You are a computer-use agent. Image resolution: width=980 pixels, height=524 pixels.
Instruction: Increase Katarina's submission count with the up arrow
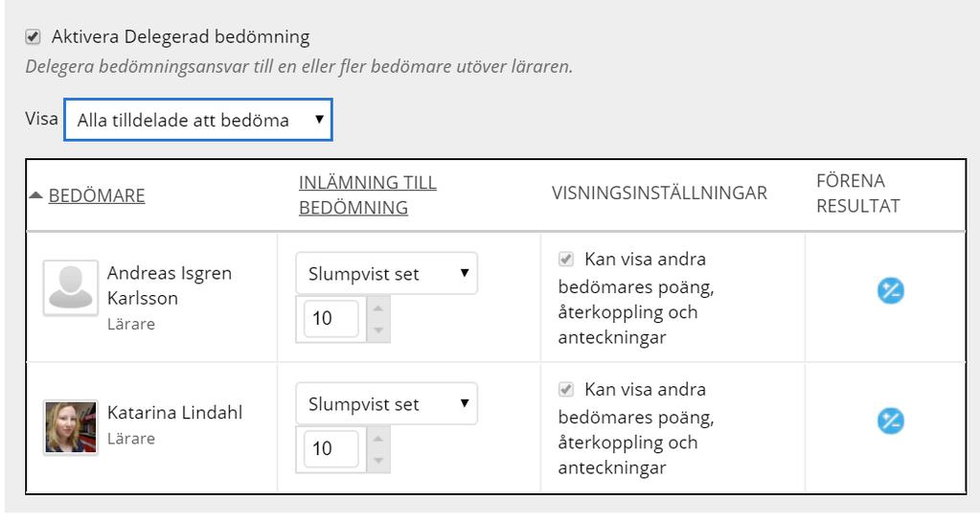point(377,439)
